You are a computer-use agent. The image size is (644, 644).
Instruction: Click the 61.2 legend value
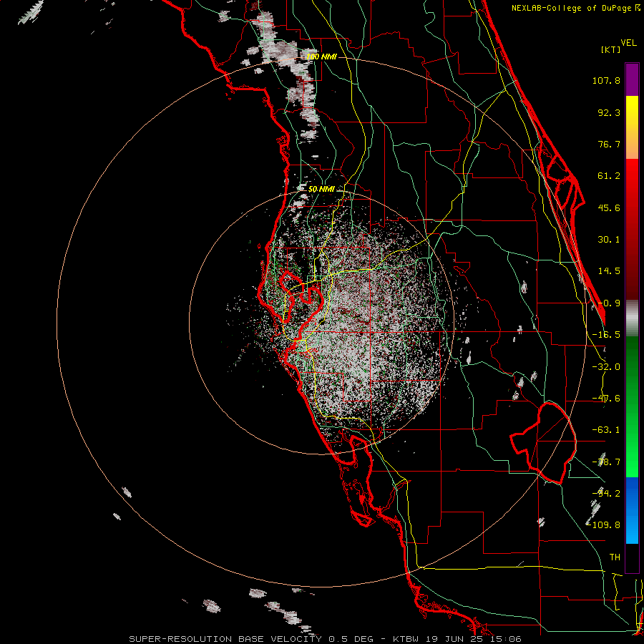[609, 176]
